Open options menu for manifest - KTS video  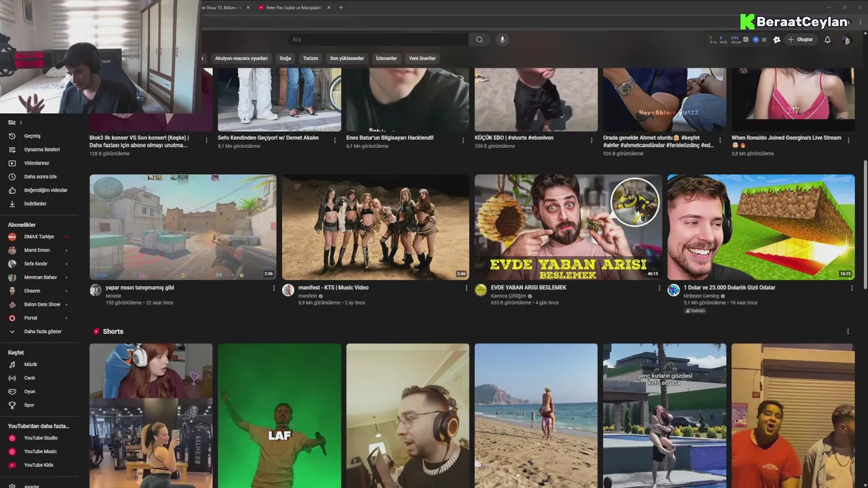coord(467,288)
